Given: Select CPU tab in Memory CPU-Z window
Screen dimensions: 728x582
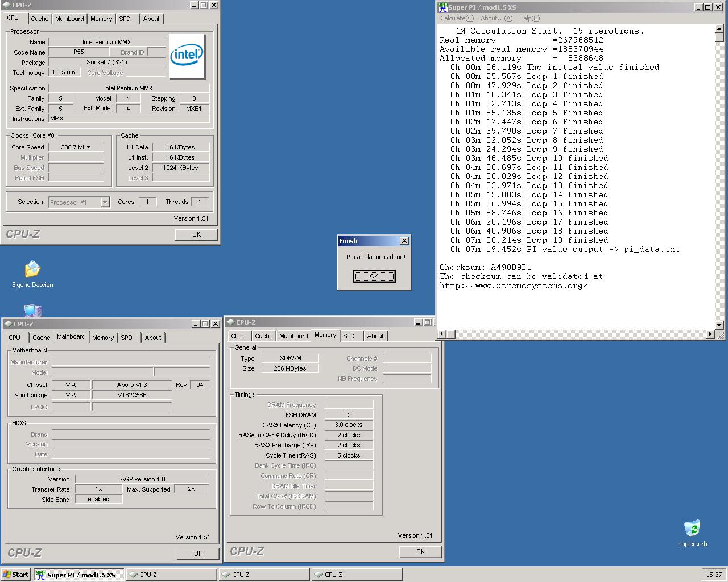Looking at the screenshot, I should tap(237, 336).
